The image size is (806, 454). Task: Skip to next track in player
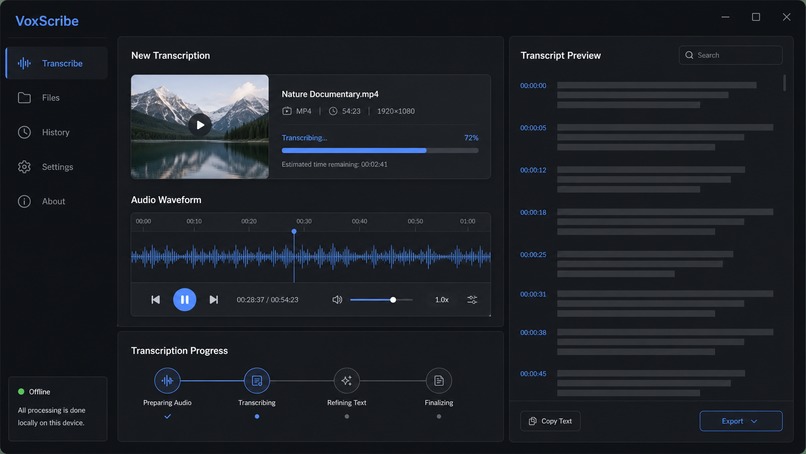point(214,300)
